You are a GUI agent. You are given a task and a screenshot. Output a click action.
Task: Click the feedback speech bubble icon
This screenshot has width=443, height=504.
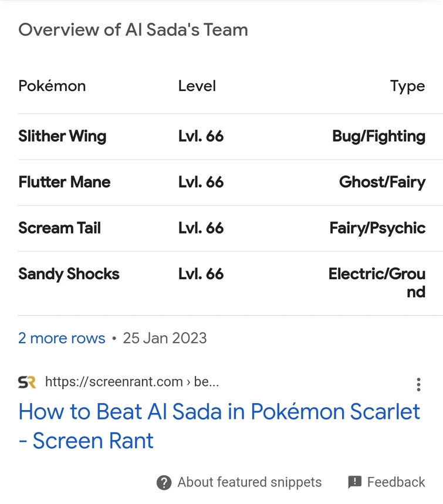coord(354,482)
